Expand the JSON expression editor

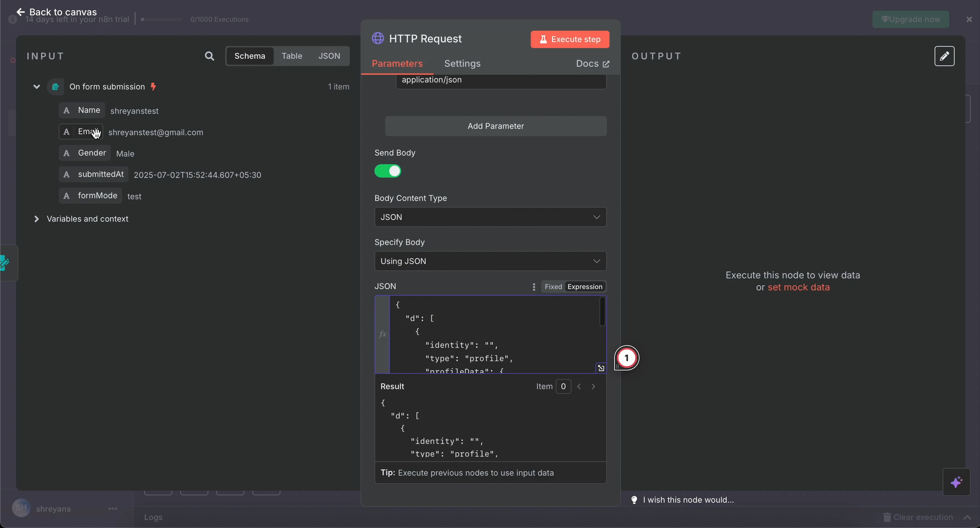click(x=601, y=368)
